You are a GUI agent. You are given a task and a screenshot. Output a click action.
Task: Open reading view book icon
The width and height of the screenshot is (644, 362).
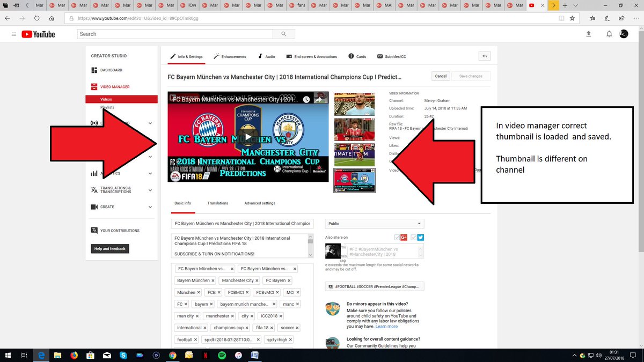pyautogui.click(x=561, y=18)
